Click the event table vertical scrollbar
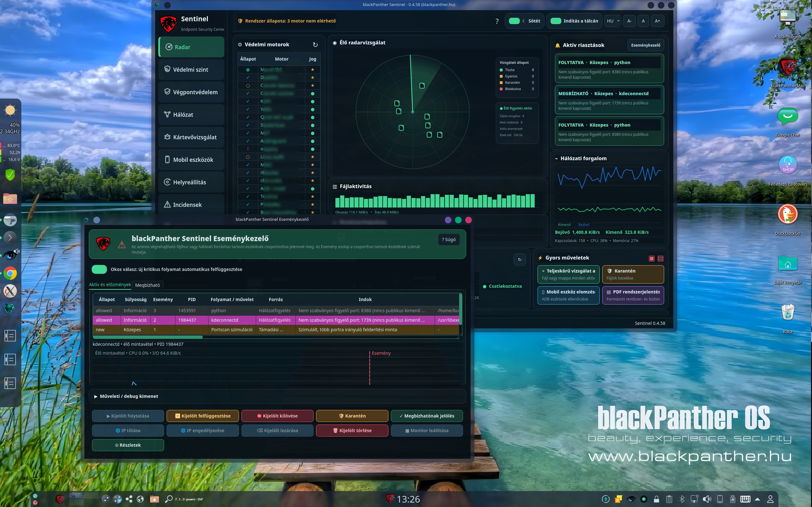 (x=461, y=309)
